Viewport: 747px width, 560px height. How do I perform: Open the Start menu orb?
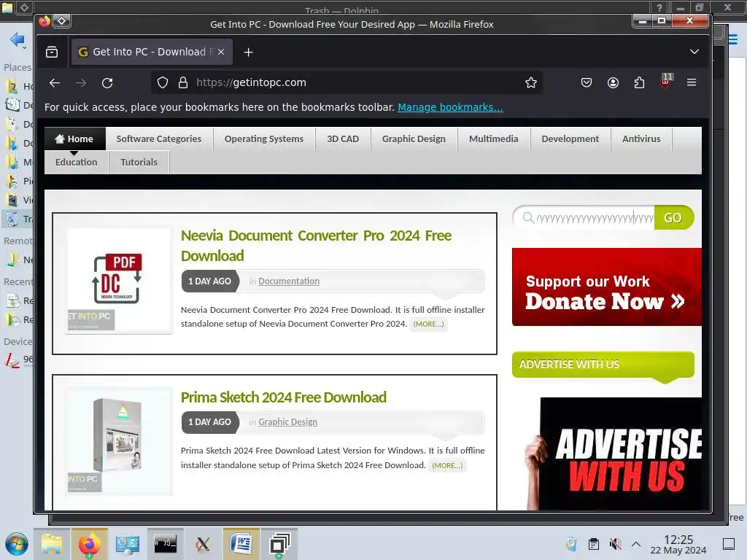[17, 544]
